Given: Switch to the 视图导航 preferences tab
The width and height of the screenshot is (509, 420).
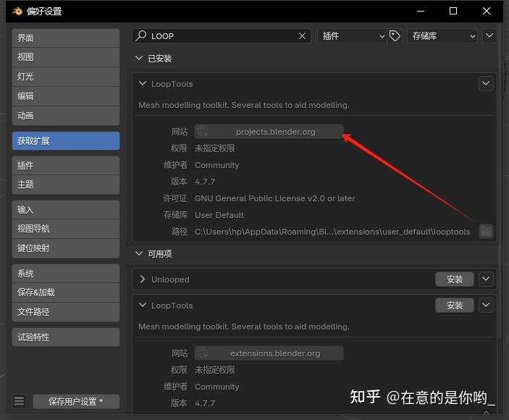Looking at the screenshot, I should point(66,229).
